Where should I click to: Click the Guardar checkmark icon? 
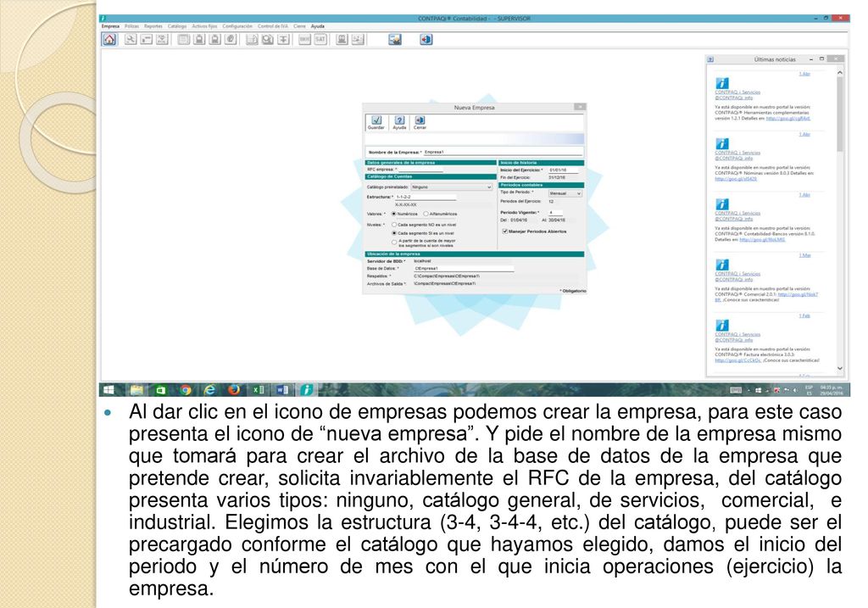(x=376, y=120)
